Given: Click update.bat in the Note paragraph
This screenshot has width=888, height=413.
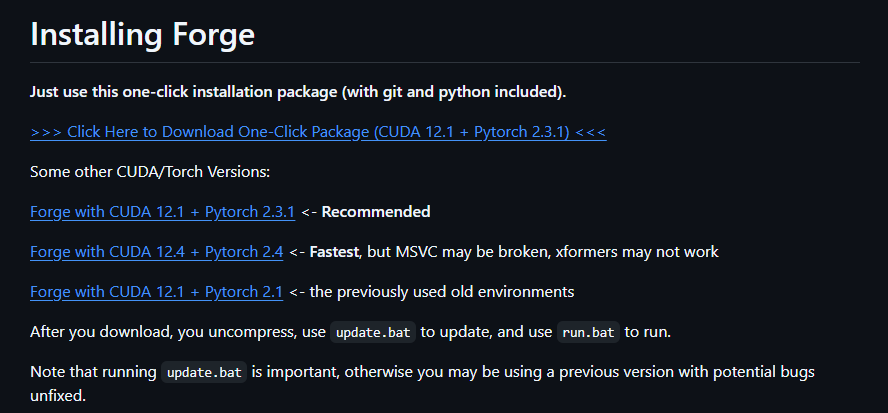Looking at the screenshot, I should tap(204, 372).
